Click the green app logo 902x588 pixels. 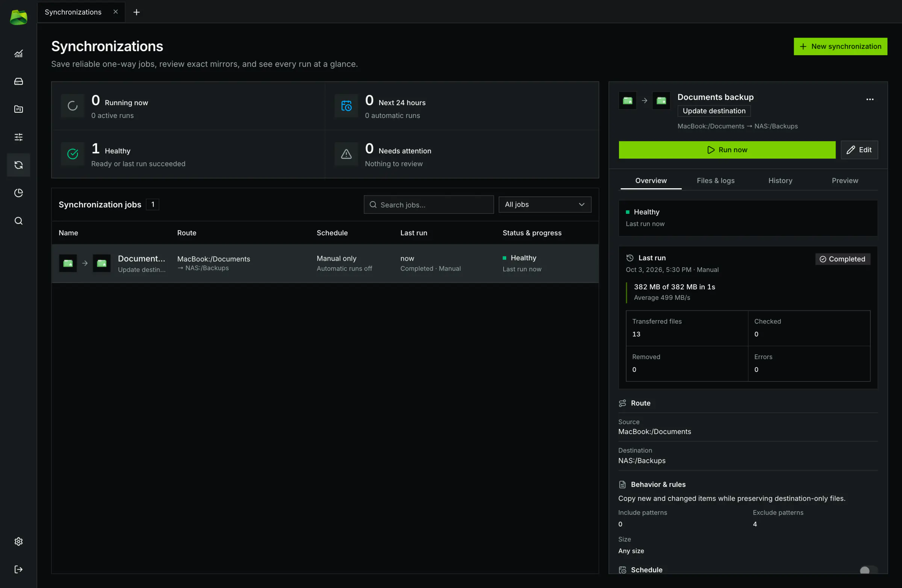pyautogui.click(x=18, y=17)
